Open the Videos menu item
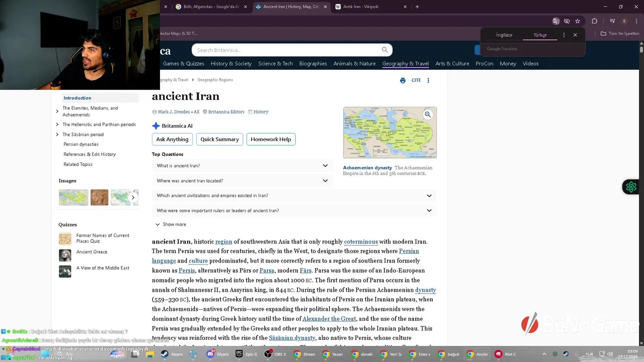The width and height of the screenshot is (644, 362). click(x=531, y=63)
